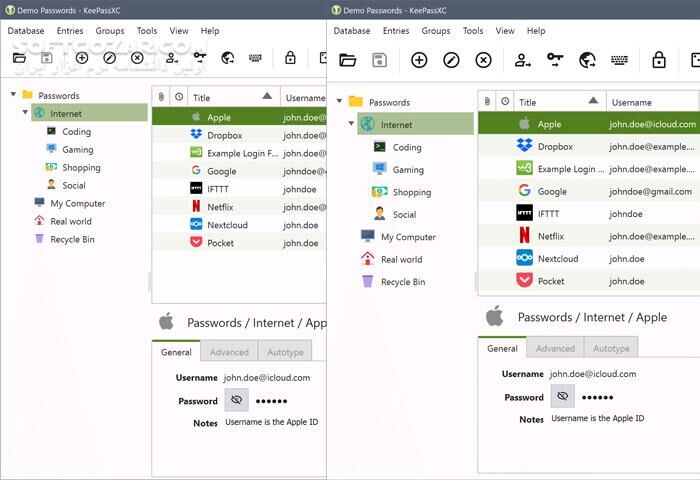Click Copy Password key icon in right window
This screenshot has width=700, height=480.
pos(555,60)
